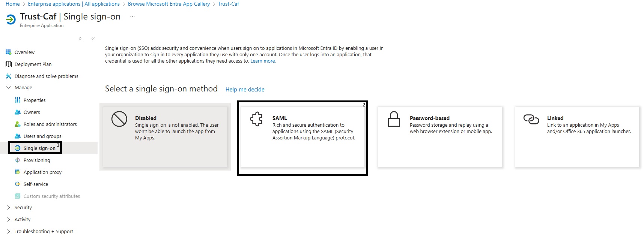Click the sidebar up-down sort toggle icon
The height and width of the screenshot is (250, 644).
coord(80,39)
